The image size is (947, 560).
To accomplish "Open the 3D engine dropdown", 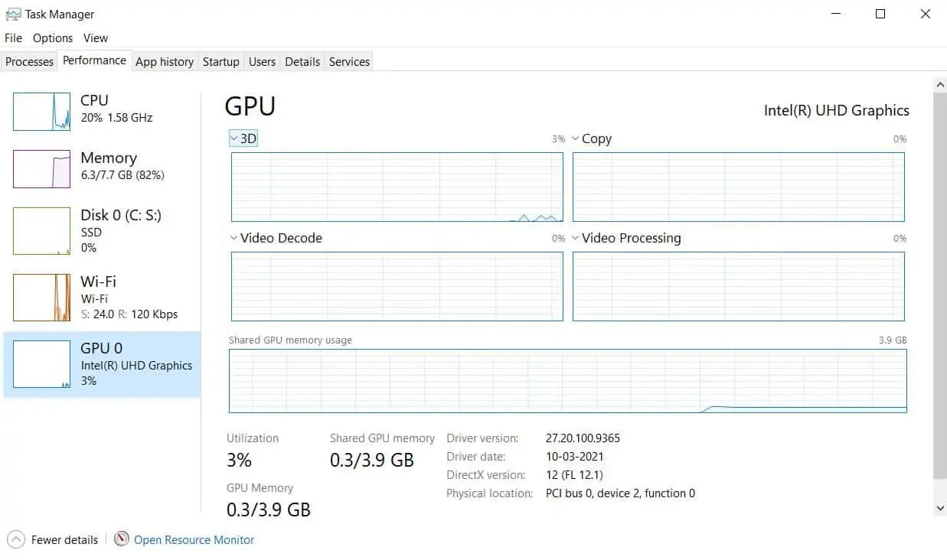I will pyautogui.click(x=243, y=138).
